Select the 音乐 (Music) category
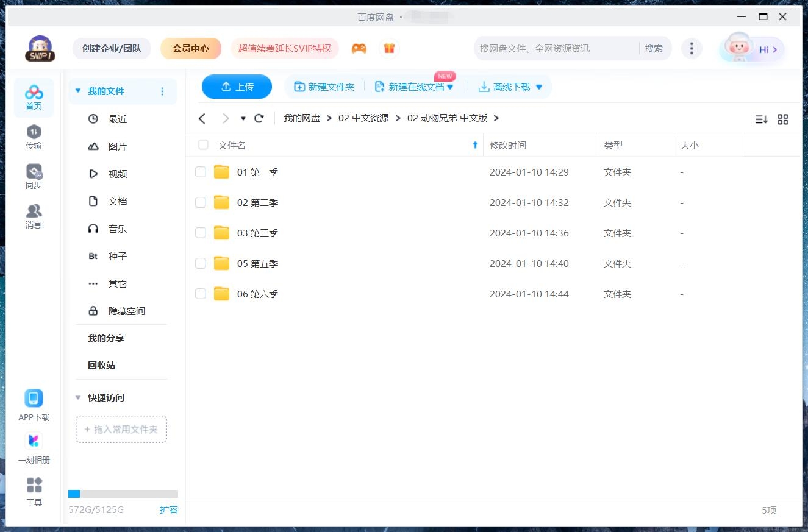Screen dimensions: 808x532 117,229
